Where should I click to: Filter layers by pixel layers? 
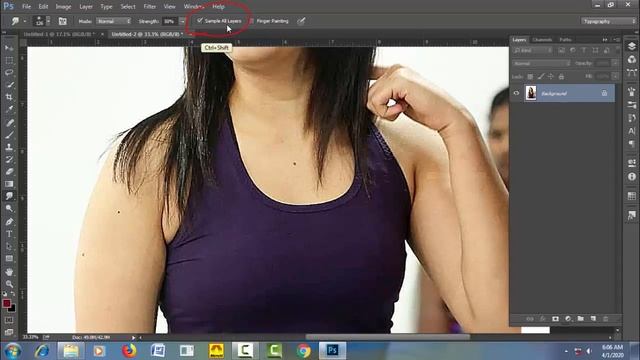[562, 51]
